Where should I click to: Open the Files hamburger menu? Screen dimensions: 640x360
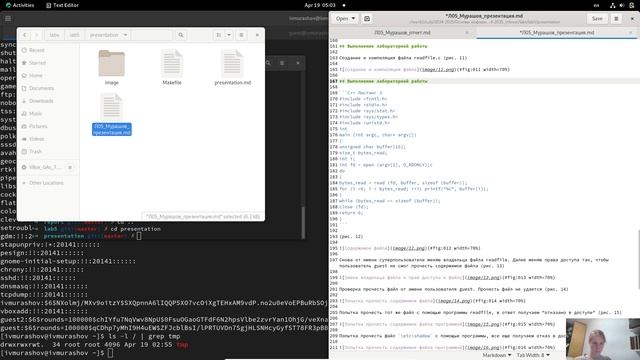click(241, 35)
